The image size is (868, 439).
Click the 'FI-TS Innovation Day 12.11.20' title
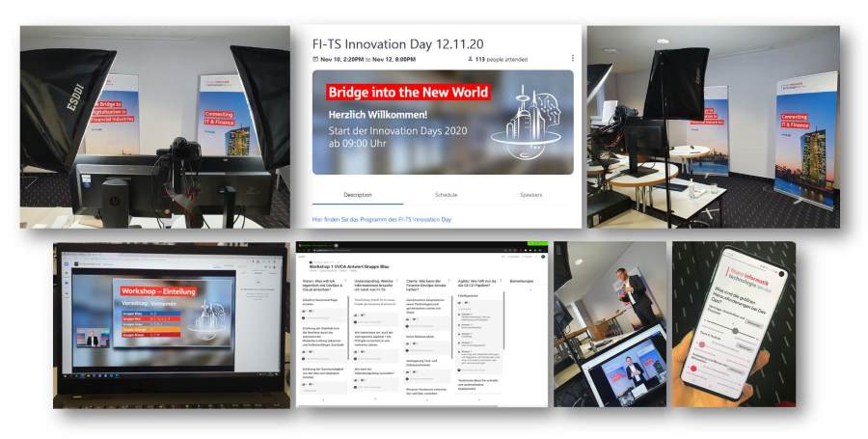click(x=398, y=44)
